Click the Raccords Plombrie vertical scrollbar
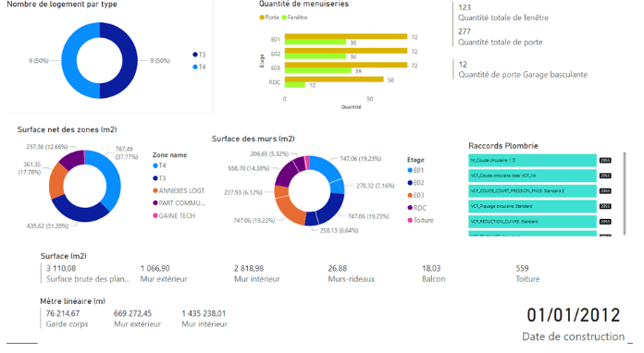 point(625,193)
